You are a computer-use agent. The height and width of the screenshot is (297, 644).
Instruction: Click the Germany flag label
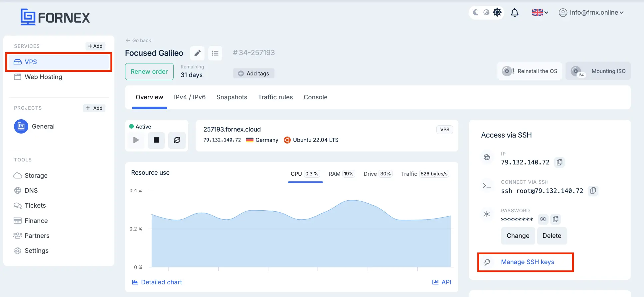pos(262,140)
